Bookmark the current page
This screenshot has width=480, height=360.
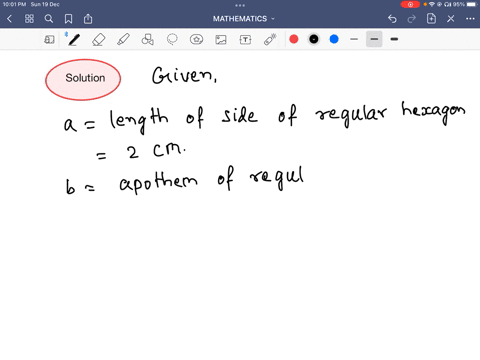pyautogui.click(x=68, y=19)
